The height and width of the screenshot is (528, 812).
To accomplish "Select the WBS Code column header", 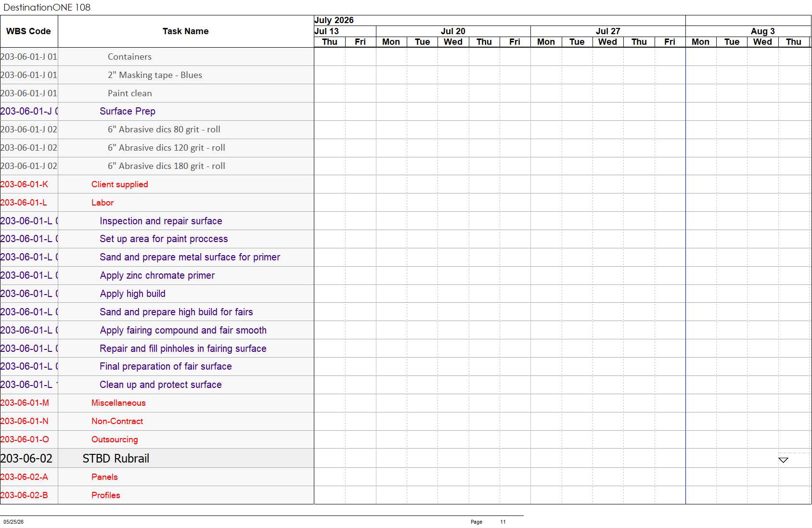I will coord(29,31).
